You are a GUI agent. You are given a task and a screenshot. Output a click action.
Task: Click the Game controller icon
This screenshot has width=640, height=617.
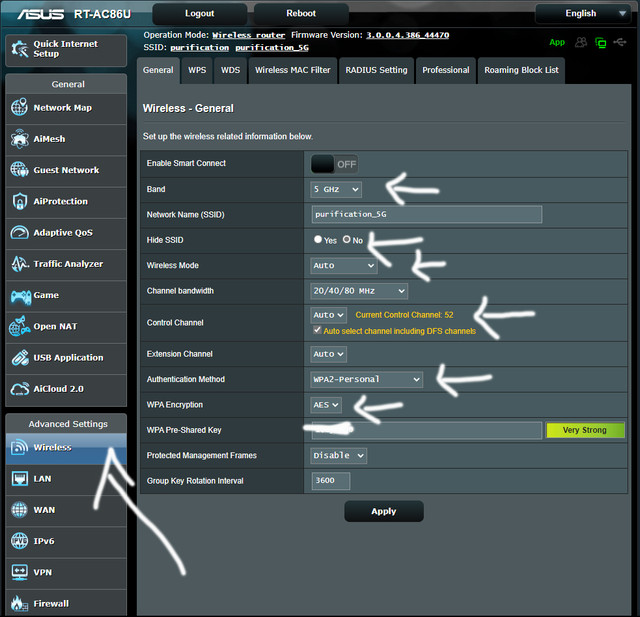(20, 296)
